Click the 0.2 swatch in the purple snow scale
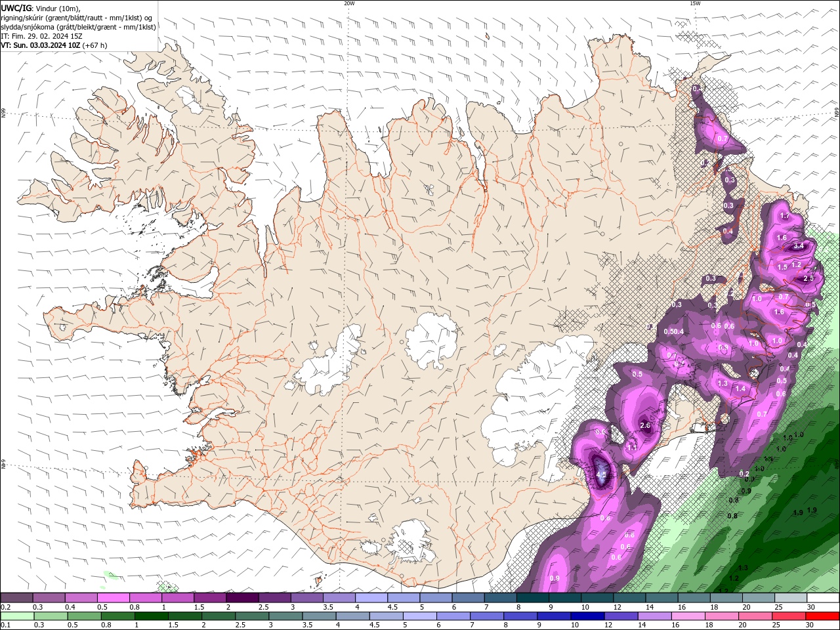The width and height of the screenshot is (840, 630). coord(16,598)
